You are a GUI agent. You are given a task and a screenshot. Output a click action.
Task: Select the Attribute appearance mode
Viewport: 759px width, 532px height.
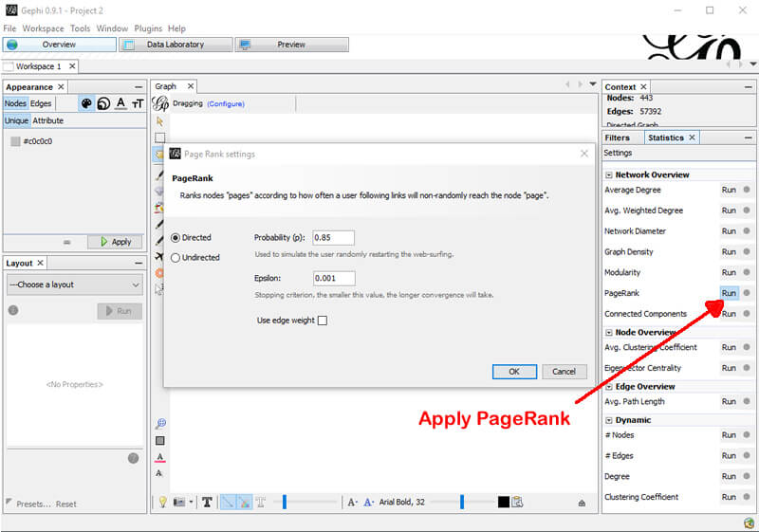tap(48, 120)
